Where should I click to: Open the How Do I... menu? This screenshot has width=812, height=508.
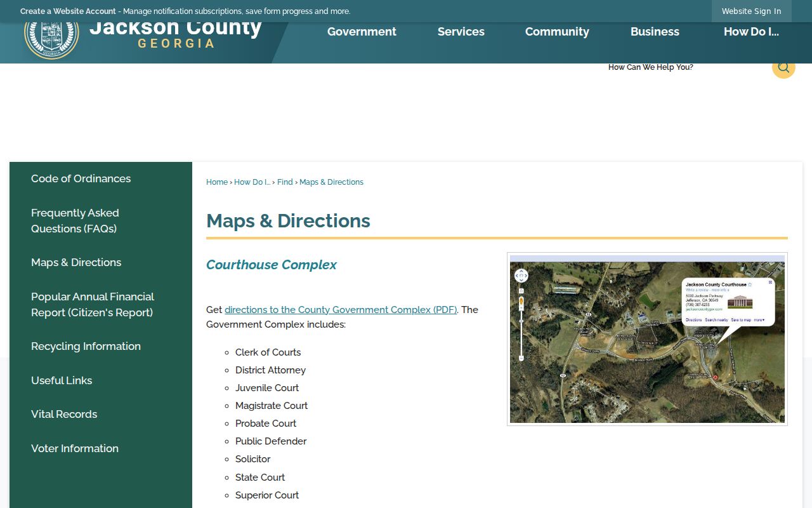751,32
